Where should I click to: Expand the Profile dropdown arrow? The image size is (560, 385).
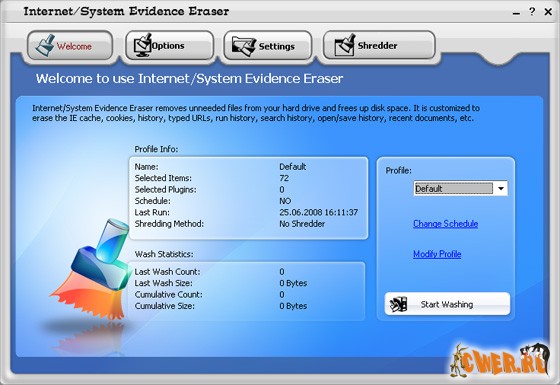[x=501, y=188]
